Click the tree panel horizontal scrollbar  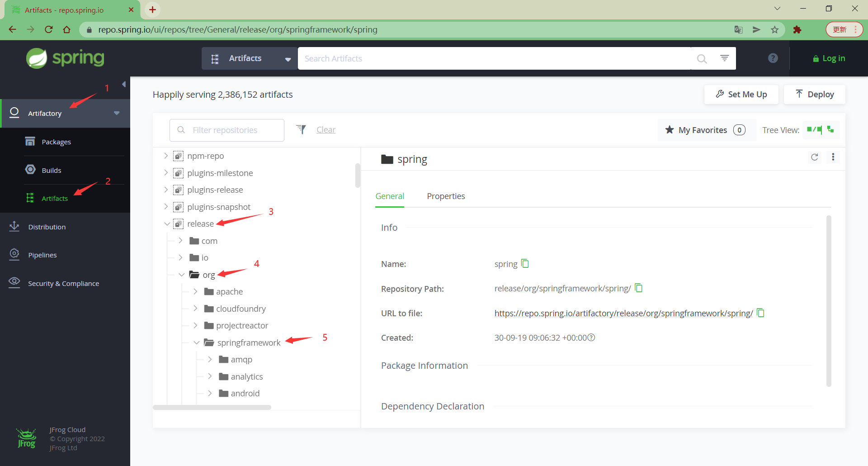[212, 407]
